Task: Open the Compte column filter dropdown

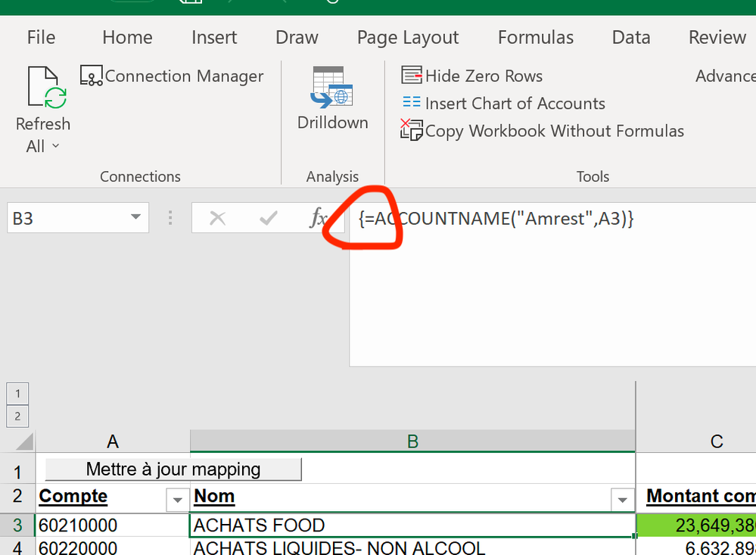Action: (x=178, y=500)
